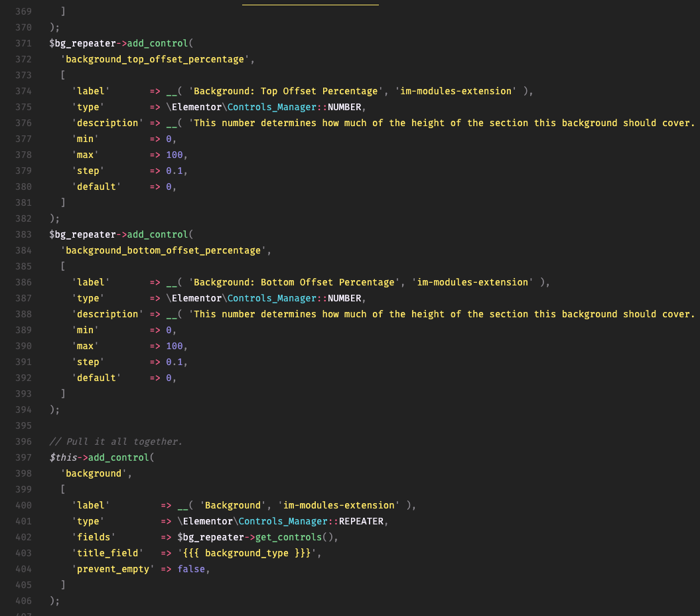Screen dimensions: 700x616
Task: Click line number 395 on the blank line
Action: [x=24, y=425]
